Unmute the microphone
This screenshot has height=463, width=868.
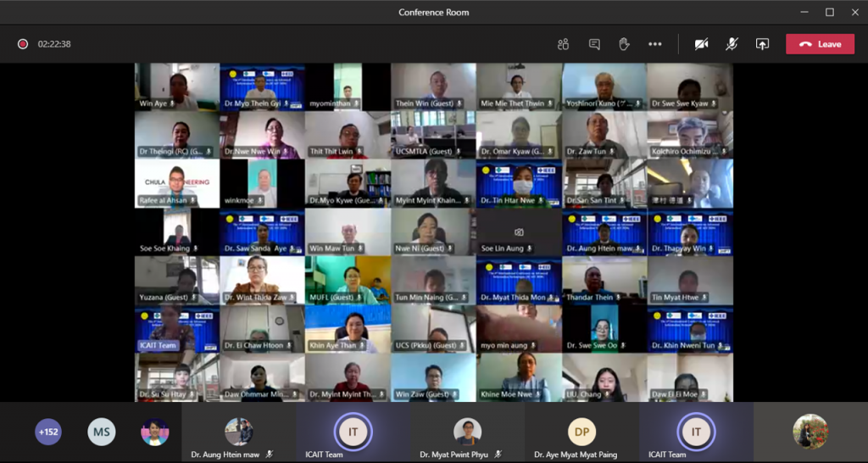[732, 44]
